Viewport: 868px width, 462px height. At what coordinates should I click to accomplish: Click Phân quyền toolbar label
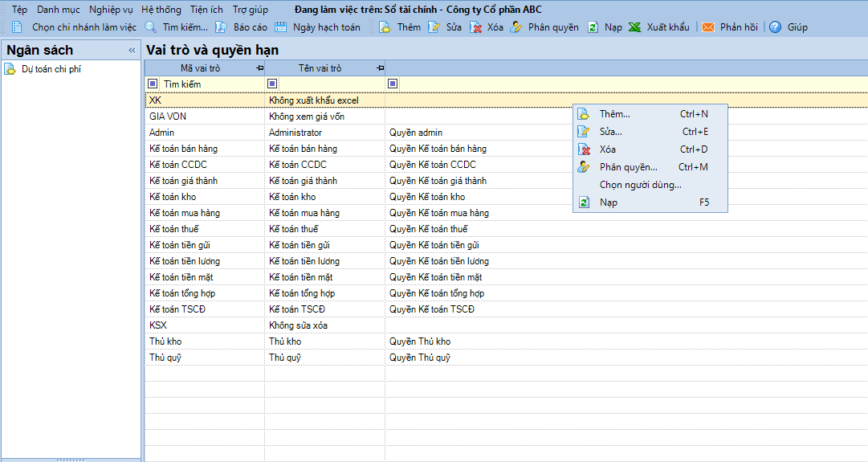553,27
